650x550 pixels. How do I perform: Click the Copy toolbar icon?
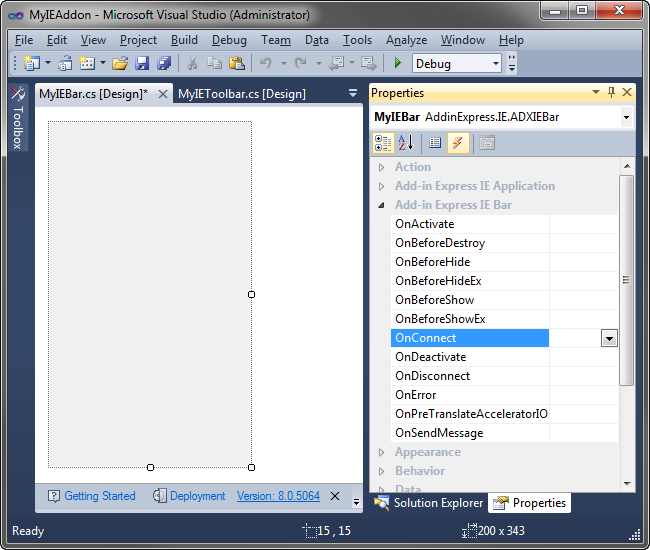214,63
